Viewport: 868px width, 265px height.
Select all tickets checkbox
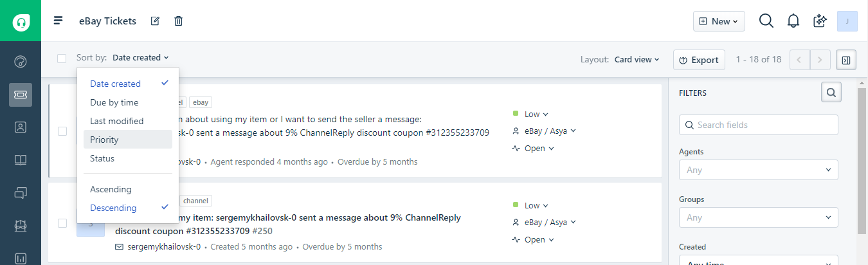(x=62, y=59)
